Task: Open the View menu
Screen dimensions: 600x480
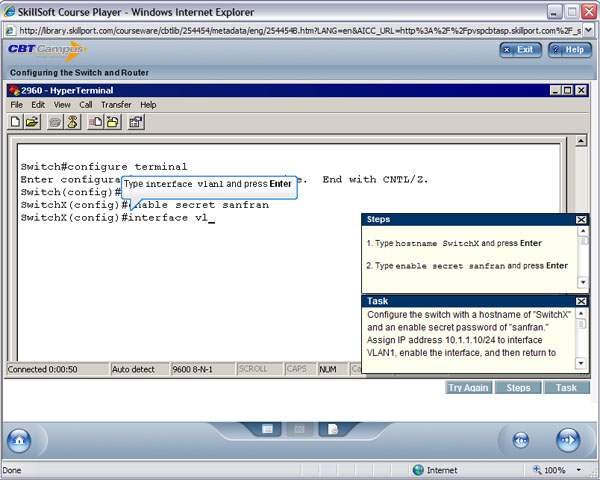Action: point(62,105)
